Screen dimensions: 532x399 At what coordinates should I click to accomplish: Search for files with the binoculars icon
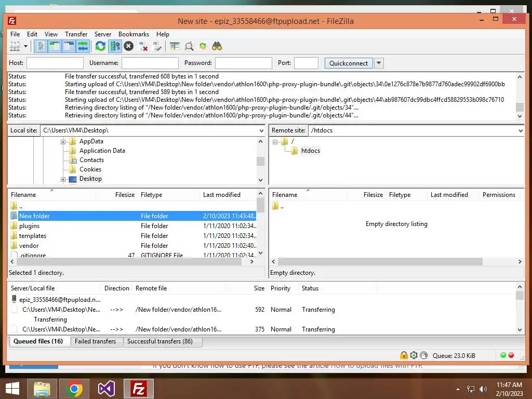click(x=217, y=46)
